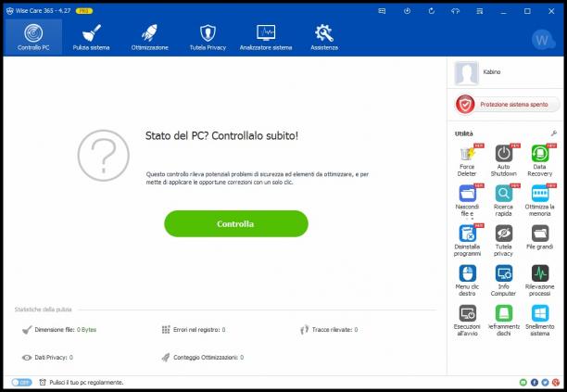The height and width of the screenshot is (392, 567).
Task: Open the Ottimizzazione tab
Action: pyautogui.click(x=150, y=37)
